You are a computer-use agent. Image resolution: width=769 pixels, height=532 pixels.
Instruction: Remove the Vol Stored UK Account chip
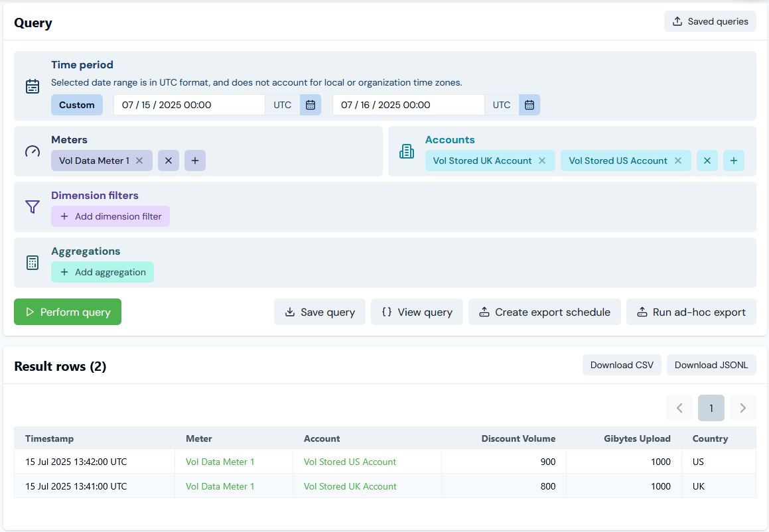pos(542,161)
